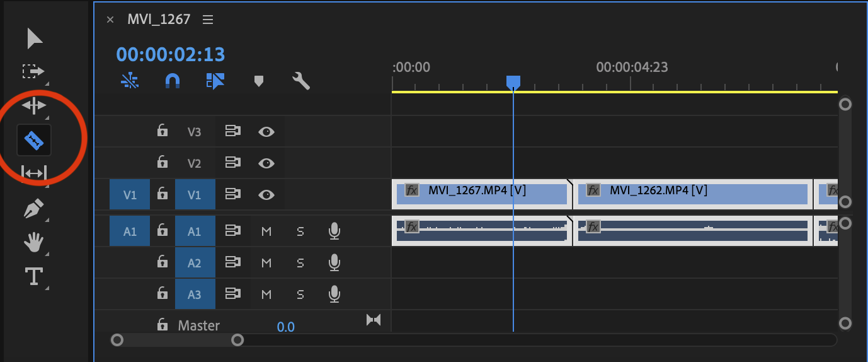Viewport: 868px width, 362px height.
Task: Expand the Master track end arrows
Action: 374,320
